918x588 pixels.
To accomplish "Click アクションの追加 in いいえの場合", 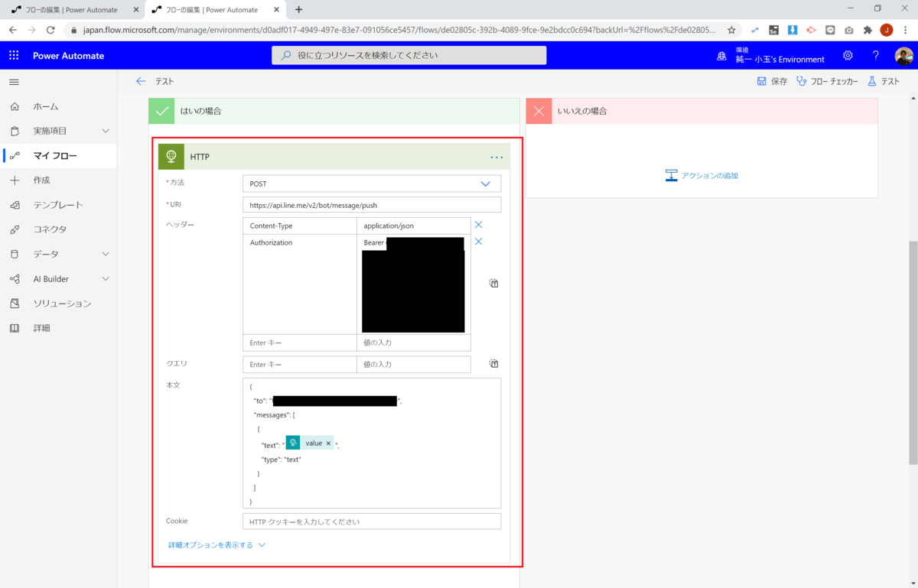I will (702, 175).
